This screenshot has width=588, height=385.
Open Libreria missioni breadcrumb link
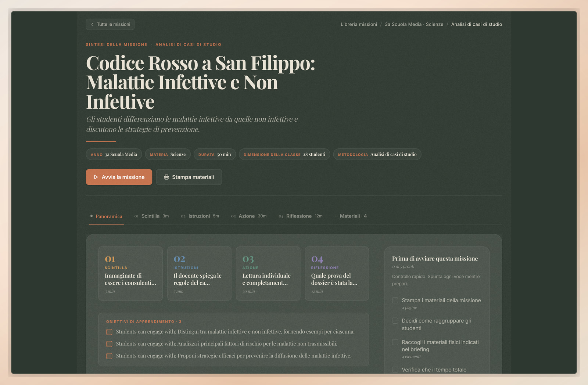[359, 24]
